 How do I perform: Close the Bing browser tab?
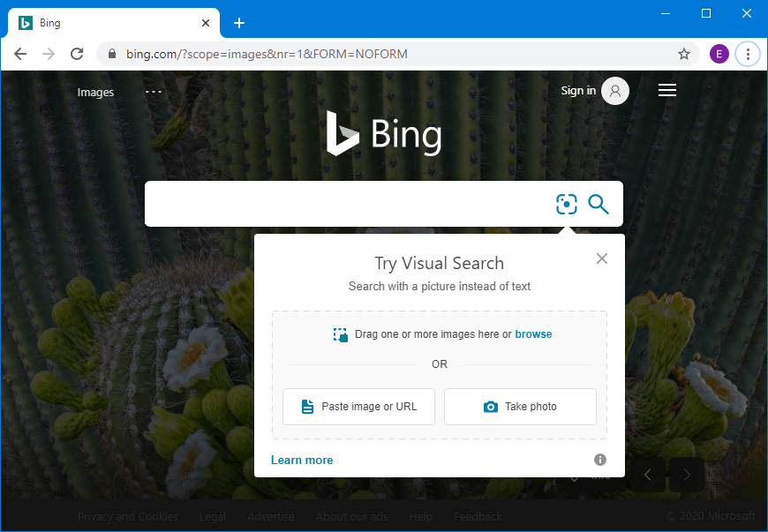[x=206, y=23]
